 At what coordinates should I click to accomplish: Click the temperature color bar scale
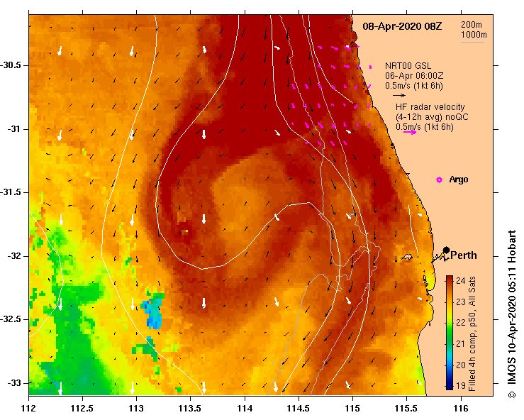click(x=449, y=333)
